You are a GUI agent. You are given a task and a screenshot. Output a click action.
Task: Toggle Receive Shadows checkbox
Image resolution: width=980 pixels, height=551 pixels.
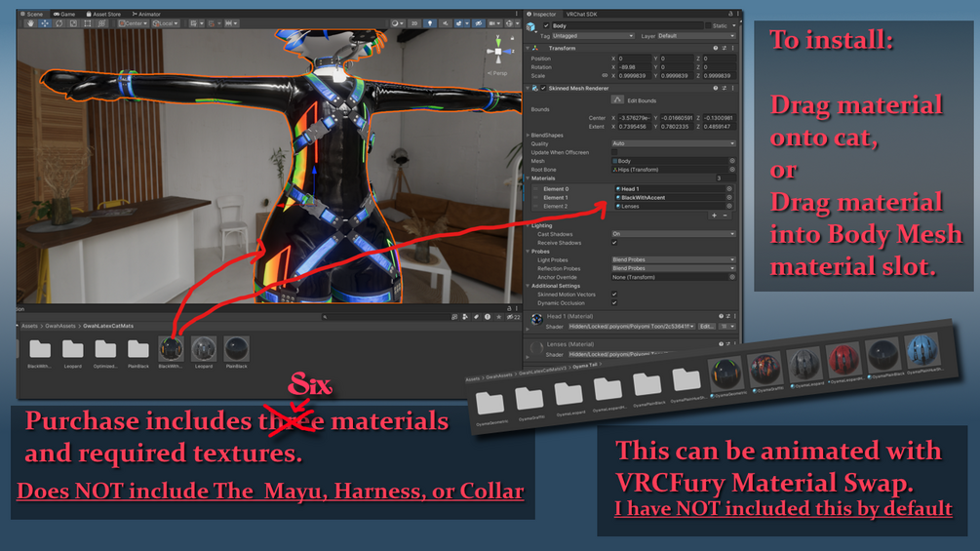coord(614,243)
